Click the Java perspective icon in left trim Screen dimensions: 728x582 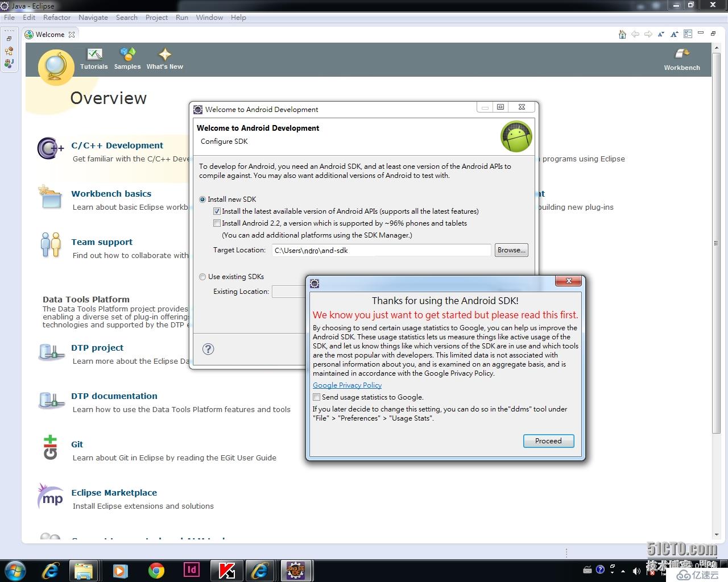point(9,64)
